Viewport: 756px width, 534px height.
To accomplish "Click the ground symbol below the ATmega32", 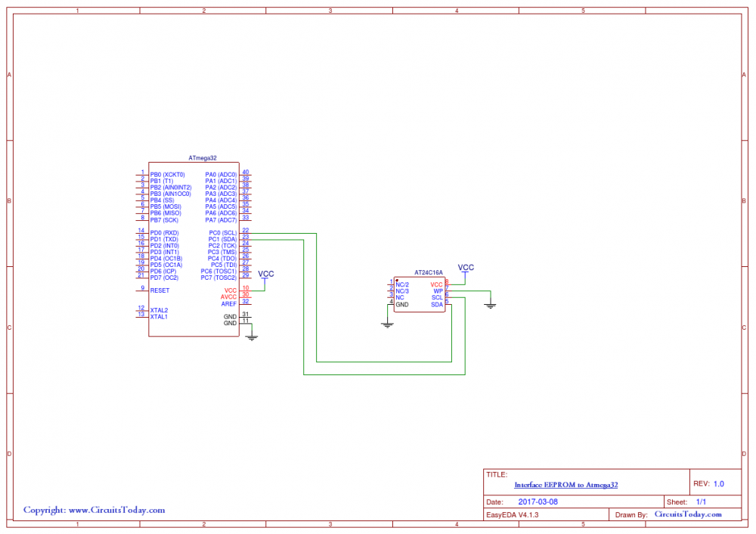I will 253,337.
